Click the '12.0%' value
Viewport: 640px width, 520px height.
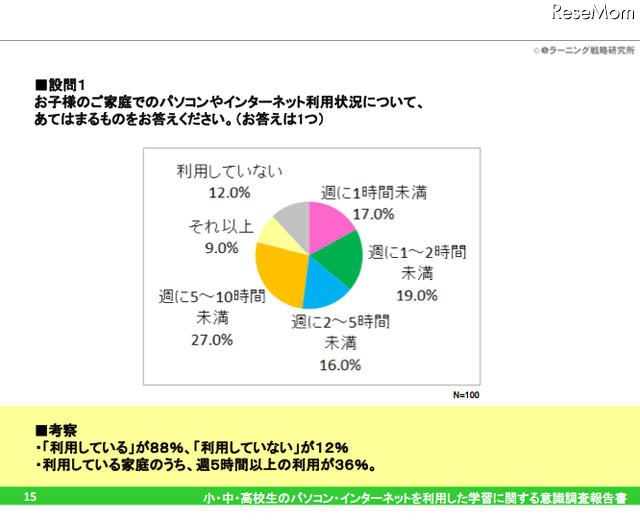229,193
